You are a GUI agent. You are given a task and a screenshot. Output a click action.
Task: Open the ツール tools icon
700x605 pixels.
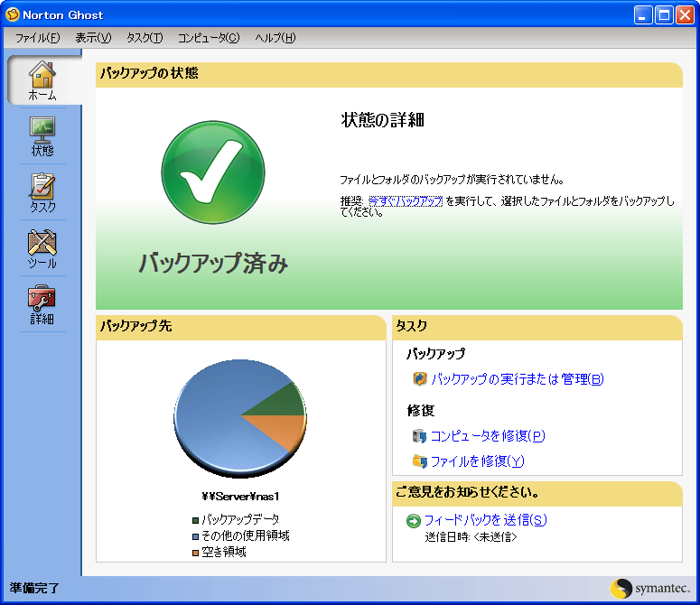[x=42, y=243]
